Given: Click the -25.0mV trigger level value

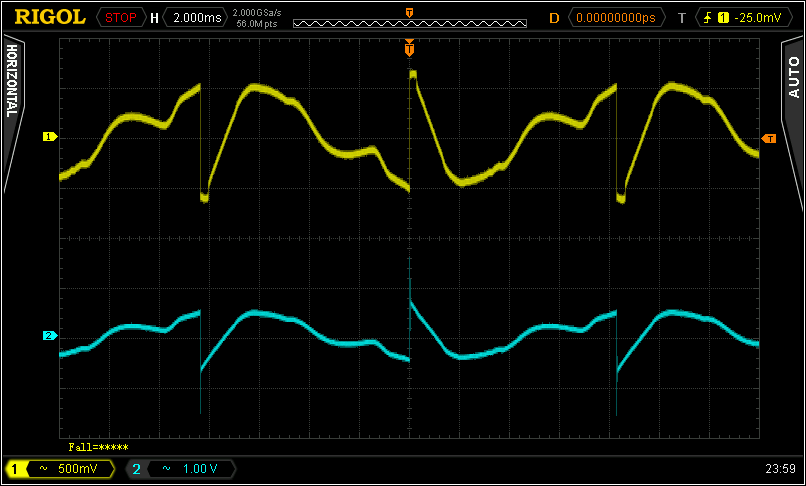Looking at the screenshot, I should coord(757,17).
